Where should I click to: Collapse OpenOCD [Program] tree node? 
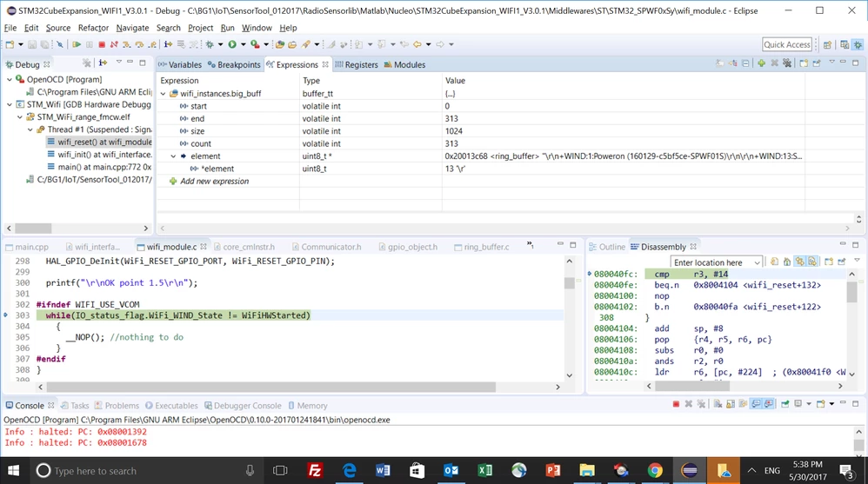(x=10, y=79)
